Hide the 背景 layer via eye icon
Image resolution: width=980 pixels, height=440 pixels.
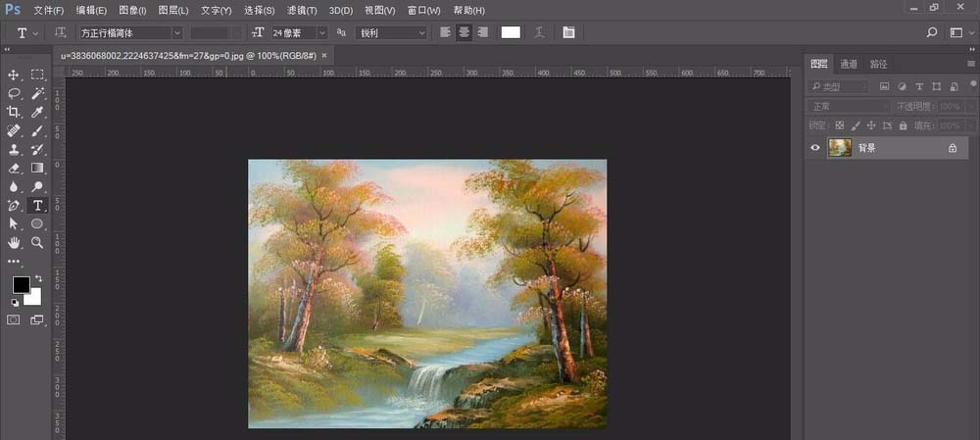click(x=815, y=148)
